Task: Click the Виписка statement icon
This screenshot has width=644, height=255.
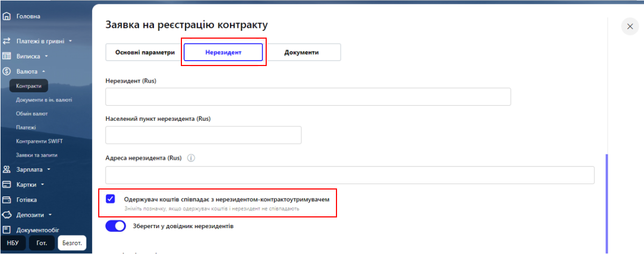Action: [x=7, y=56]
